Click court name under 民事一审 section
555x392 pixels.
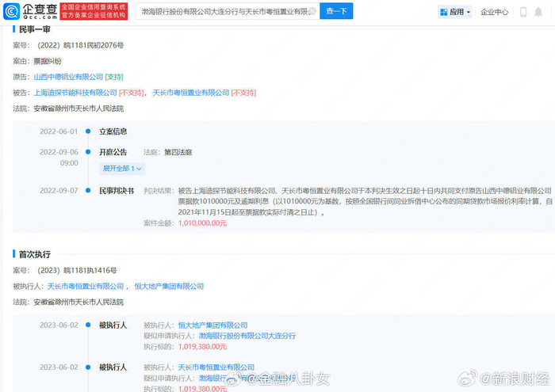pyautogui.click(x=78, y=108)
